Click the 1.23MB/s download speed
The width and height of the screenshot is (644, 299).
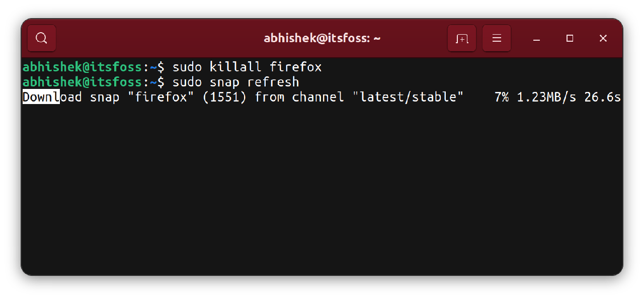(x=546, y=97)
